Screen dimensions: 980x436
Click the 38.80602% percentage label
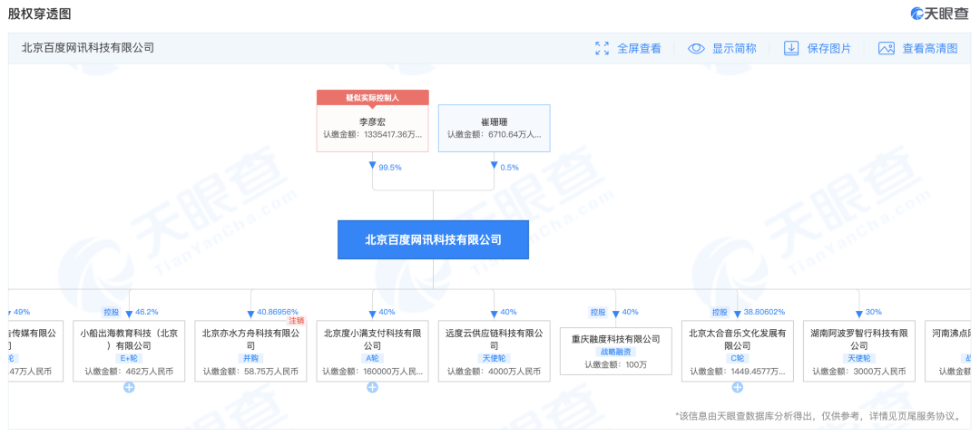764,312
